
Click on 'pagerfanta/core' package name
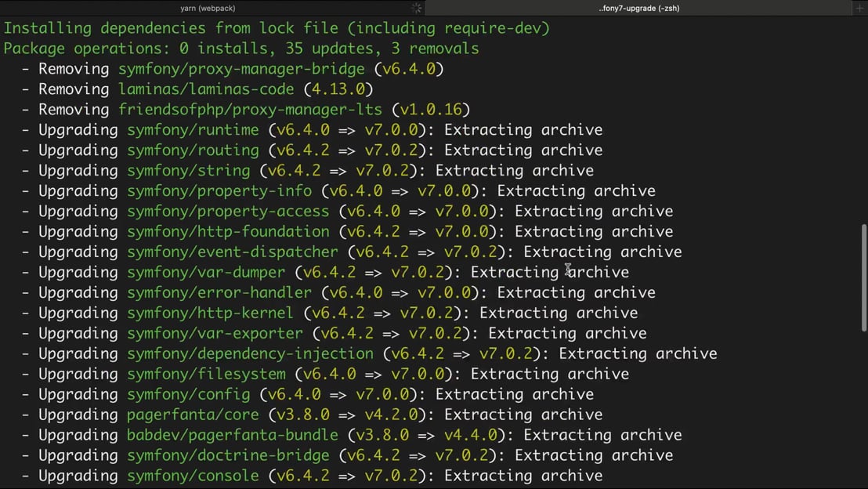click(193, 415)
